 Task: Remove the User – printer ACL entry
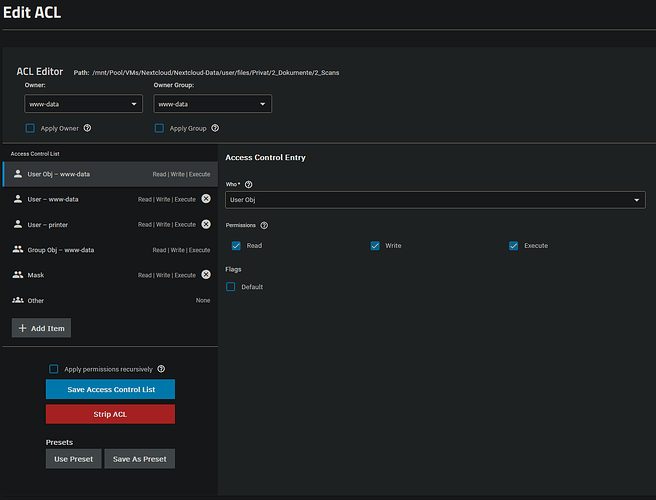click(206, 224)
